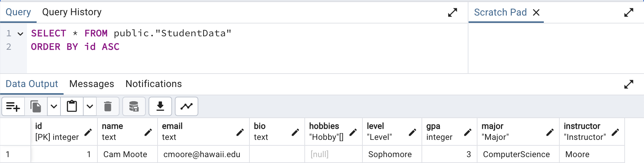Maximize the Query editor panel
The image size is (644, 163).
(453, 13)
